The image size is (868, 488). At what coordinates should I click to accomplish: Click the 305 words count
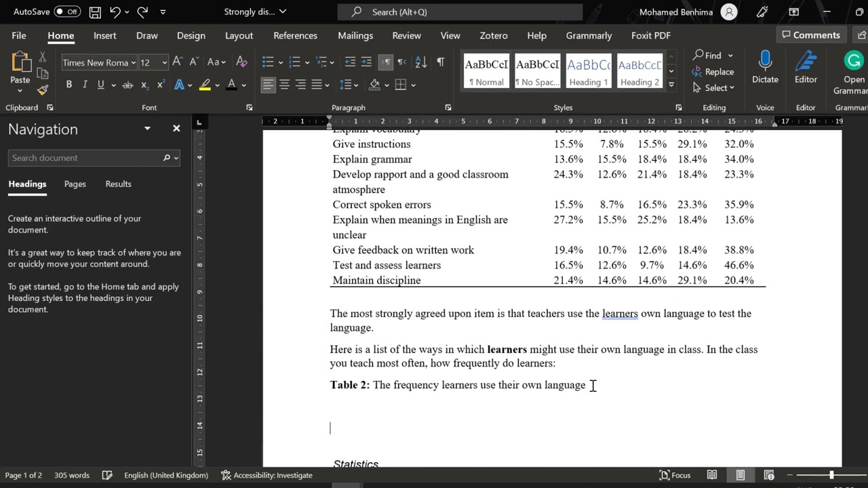71,475
